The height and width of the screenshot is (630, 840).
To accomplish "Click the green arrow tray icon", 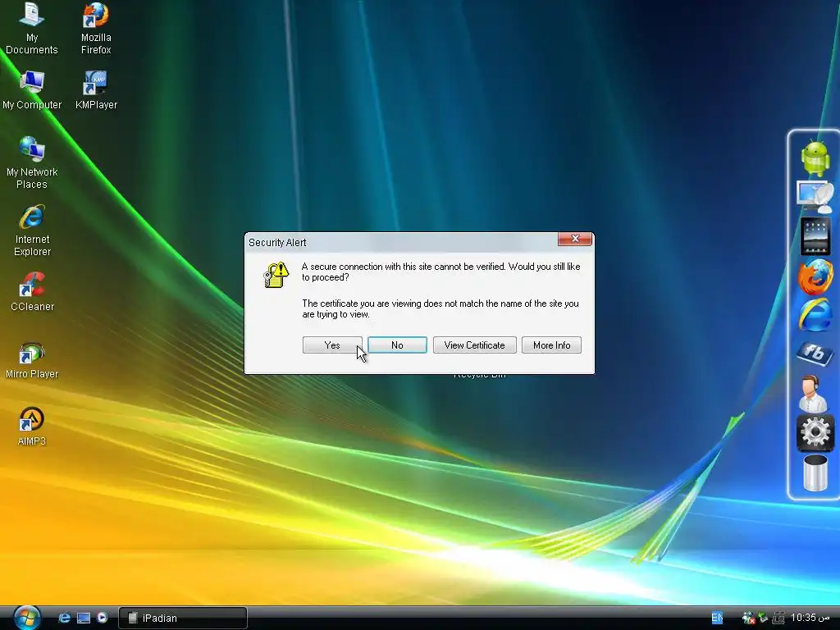I will tap(763, 618).
